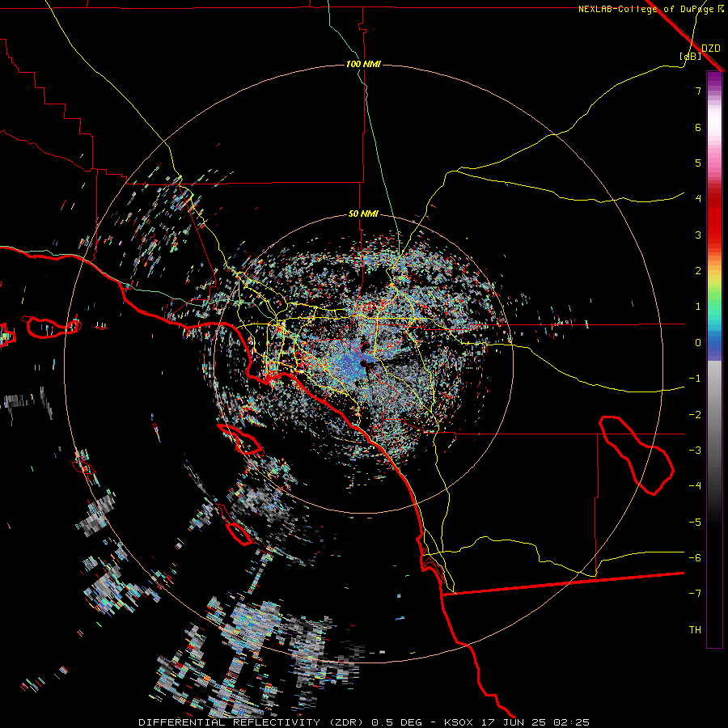Click the 100 NMI range ring label
This screenshot has width=728, height=728.
point(363,64)
